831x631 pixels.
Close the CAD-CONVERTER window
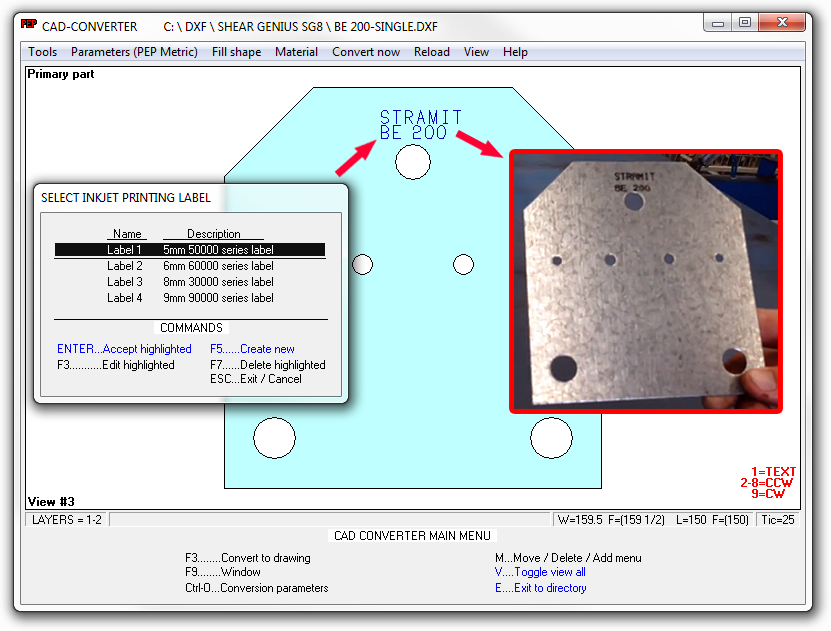click(x=782, y=23)
